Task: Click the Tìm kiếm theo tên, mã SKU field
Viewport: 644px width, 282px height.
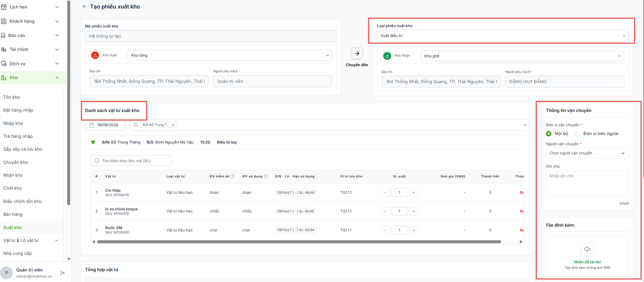Action: coord(131,161)
